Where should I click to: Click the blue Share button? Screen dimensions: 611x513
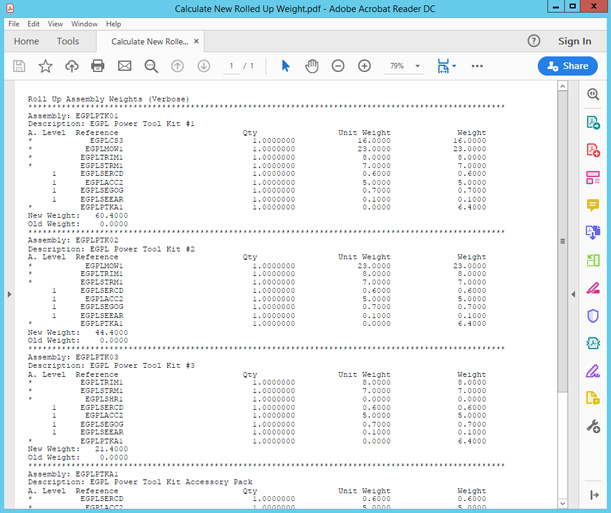[x=568, y=66]
